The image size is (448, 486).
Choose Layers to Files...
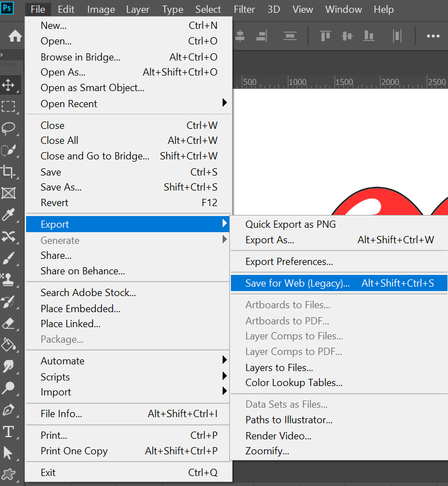[339, 368]
